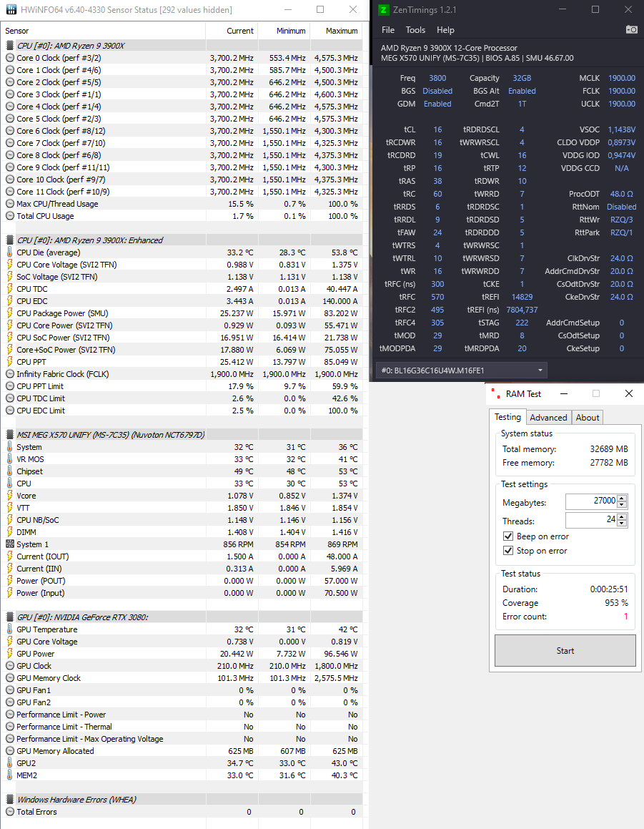Screen dimensions: 644x829
Task: Click the clock icon beside Infinity Fabric Clock
Action: tap(10, 374)
